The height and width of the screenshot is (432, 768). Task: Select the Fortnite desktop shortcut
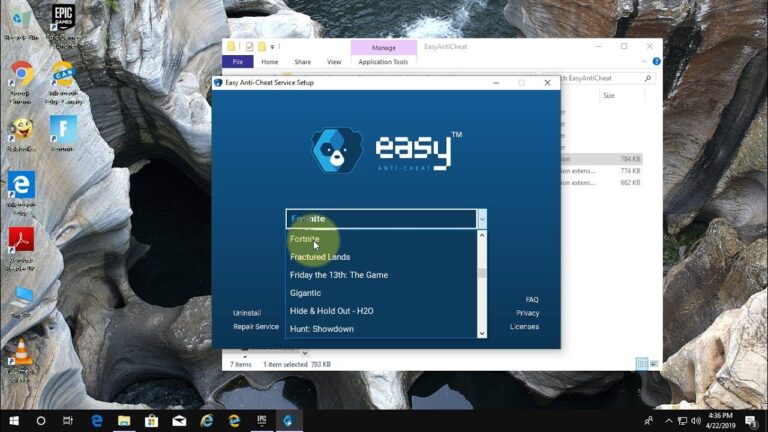pos(63,133)
